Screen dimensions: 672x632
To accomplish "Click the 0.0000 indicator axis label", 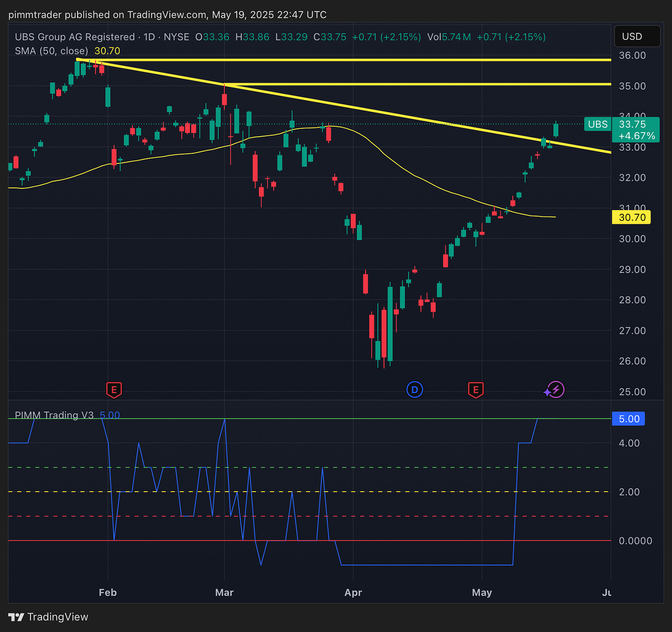I will click(635, 541).
